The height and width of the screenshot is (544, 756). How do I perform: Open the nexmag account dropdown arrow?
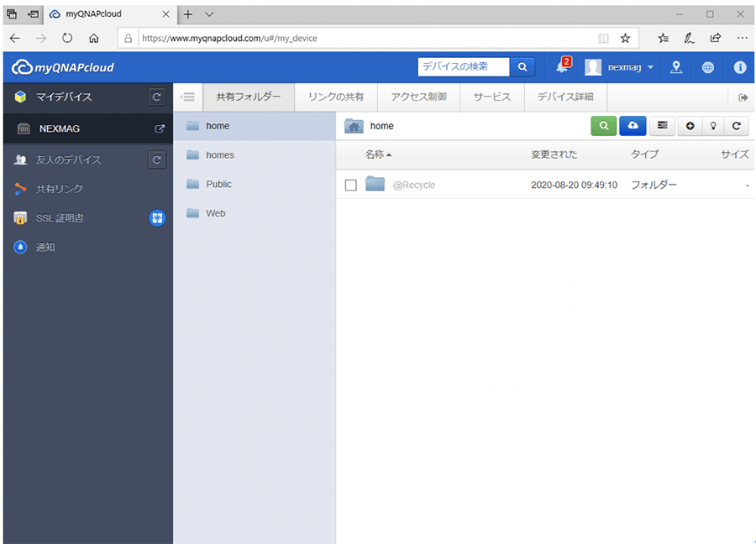(x=650, y=67)
